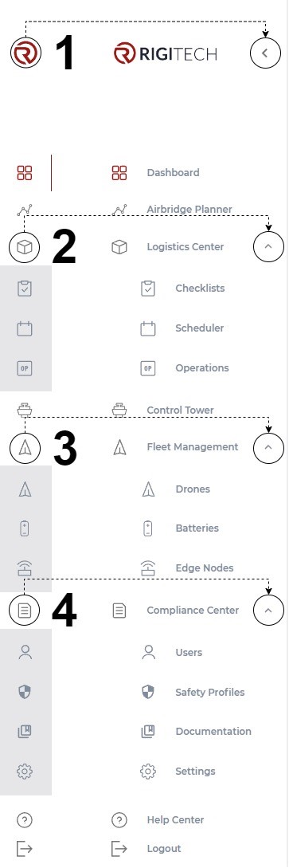The image size is (289, 868).
Task: Click the collapsed Scheduler calendar icon
Action: [25, 328]
